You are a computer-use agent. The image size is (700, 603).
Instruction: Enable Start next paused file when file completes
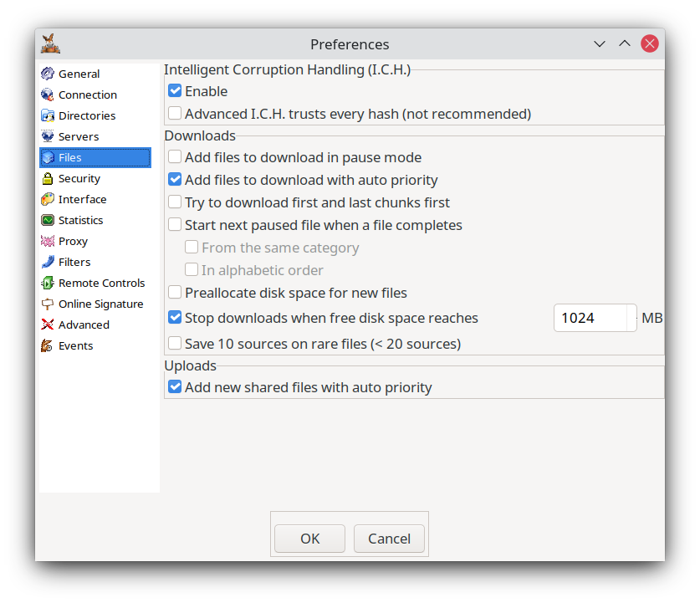click(175, 224)
